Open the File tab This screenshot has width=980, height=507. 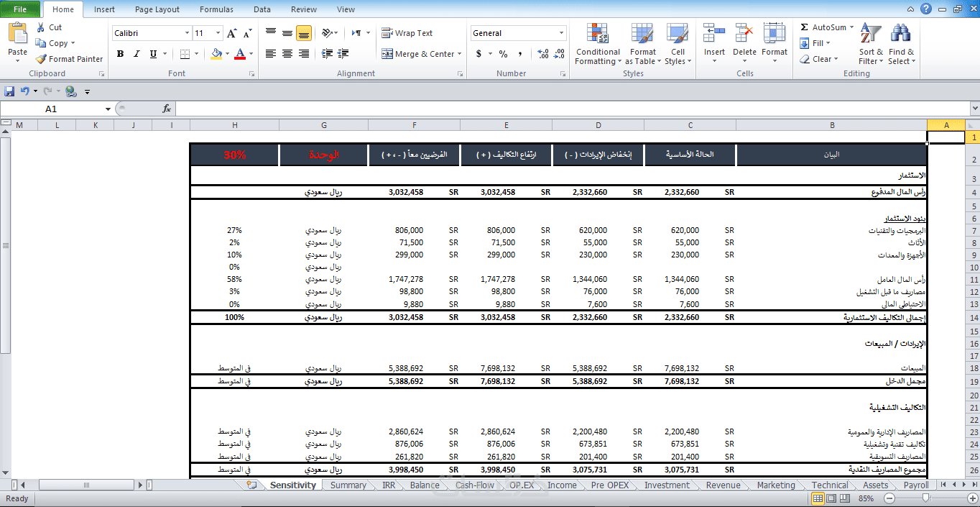(x=20, y=9)
